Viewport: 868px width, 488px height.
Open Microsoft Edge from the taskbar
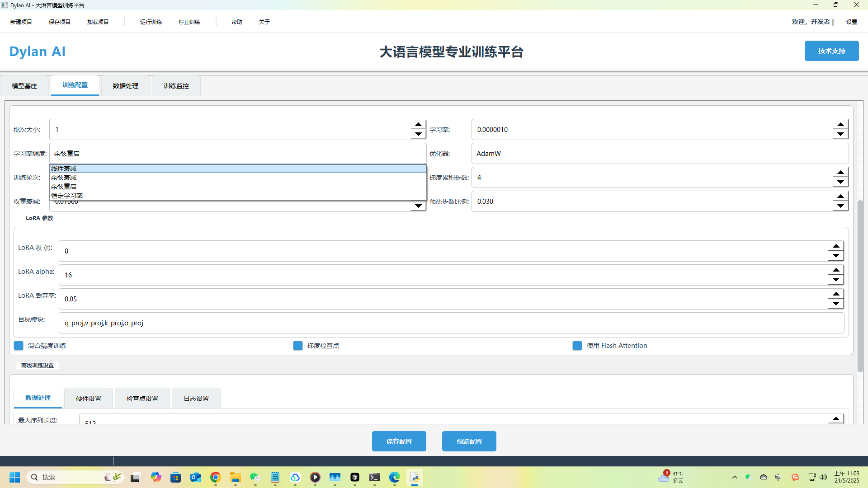click(x=395, y=477)
